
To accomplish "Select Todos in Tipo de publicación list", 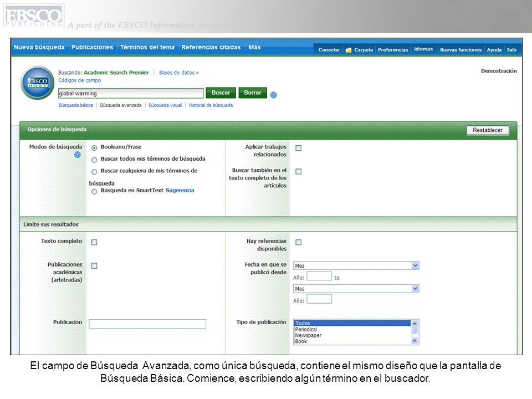I will pyautogui.click(x=352, y=323).
